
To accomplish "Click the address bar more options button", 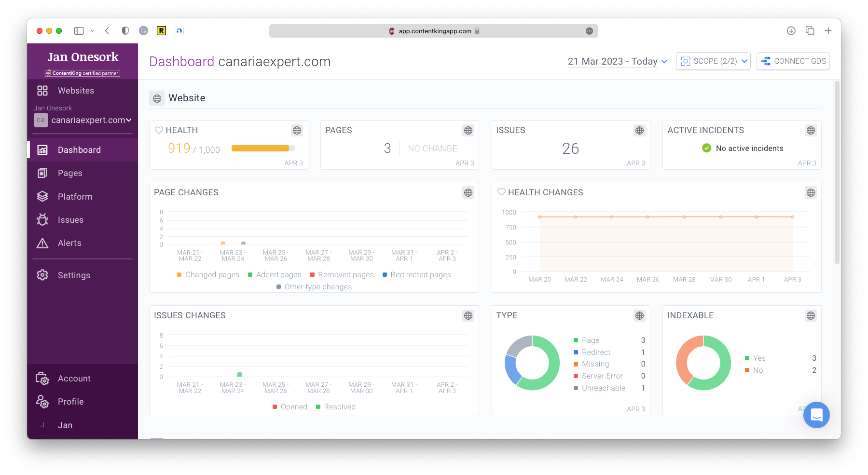I will 589,31.
